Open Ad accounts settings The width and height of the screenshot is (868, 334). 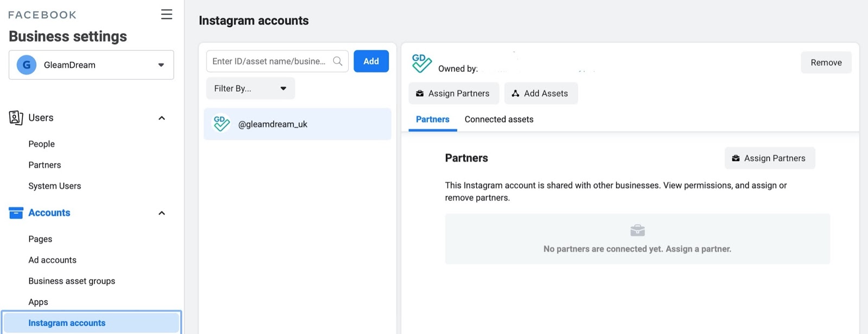53,260
